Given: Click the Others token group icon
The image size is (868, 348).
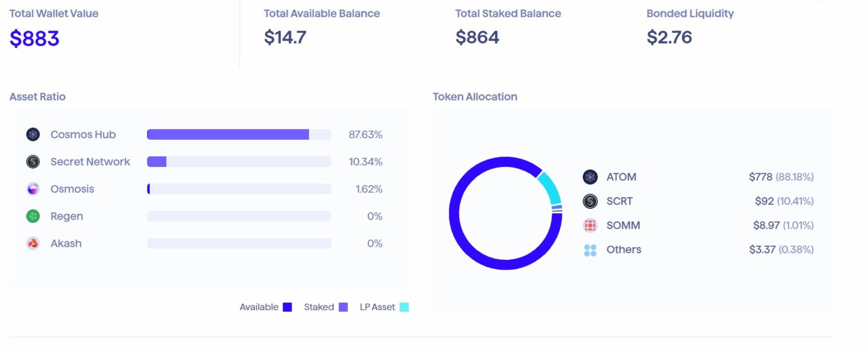Looking at the screenshot, I should point(590,250).
